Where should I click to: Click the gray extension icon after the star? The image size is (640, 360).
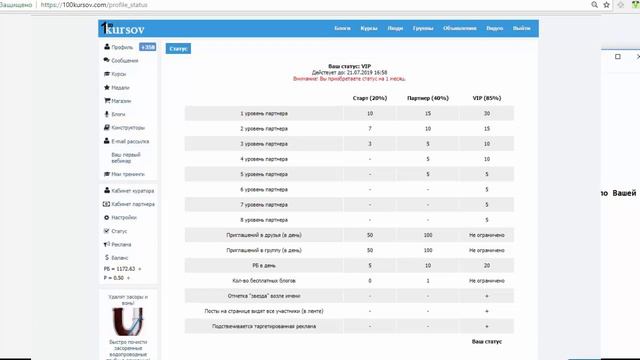point(620,5)
